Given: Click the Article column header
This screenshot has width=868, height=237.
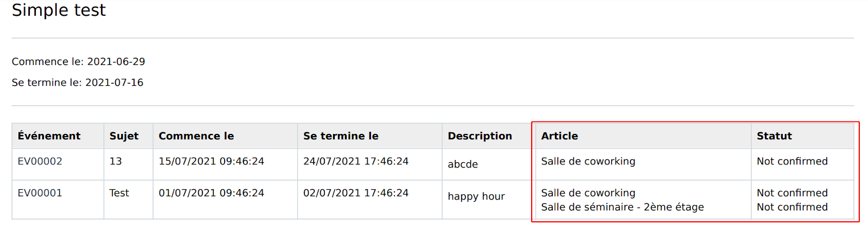Looking at the screenshot, I should pos(559,136).
